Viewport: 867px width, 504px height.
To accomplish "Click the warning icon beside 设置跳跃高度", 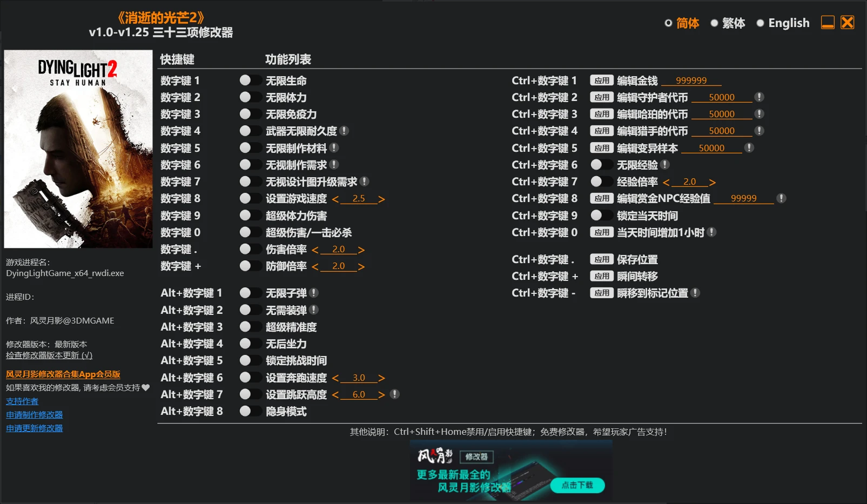I will click(x=395, y=394).
